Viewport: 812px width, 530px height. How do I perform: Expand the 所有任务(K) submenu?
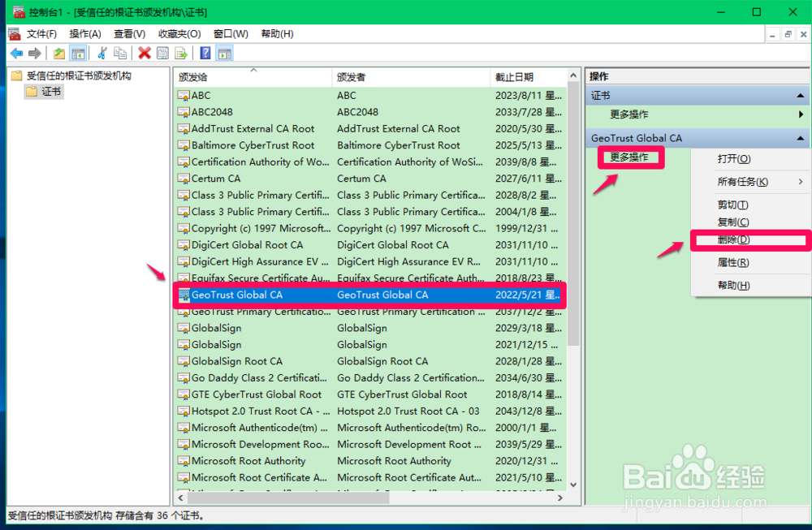(751, 182)
